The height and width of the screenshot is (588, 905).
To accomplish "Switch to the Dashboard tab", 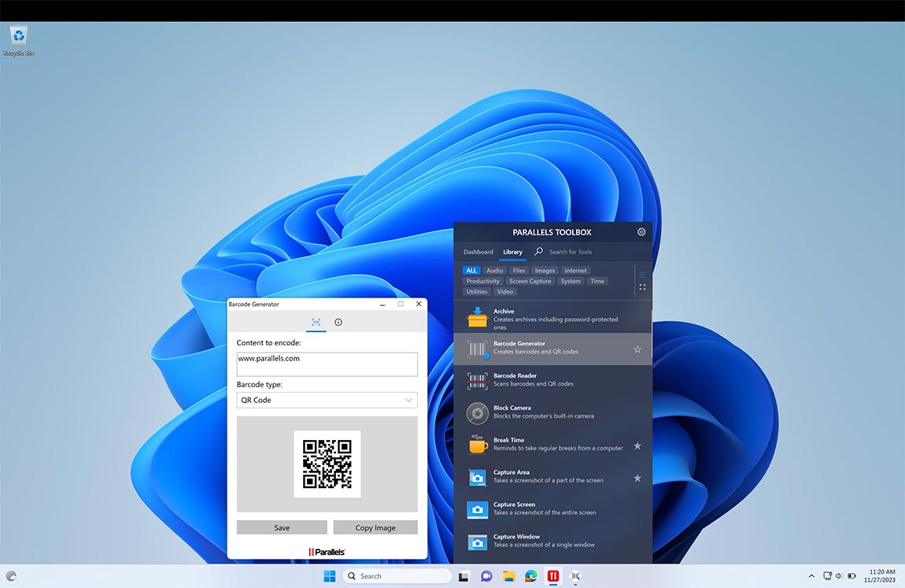I will [478, 252].
